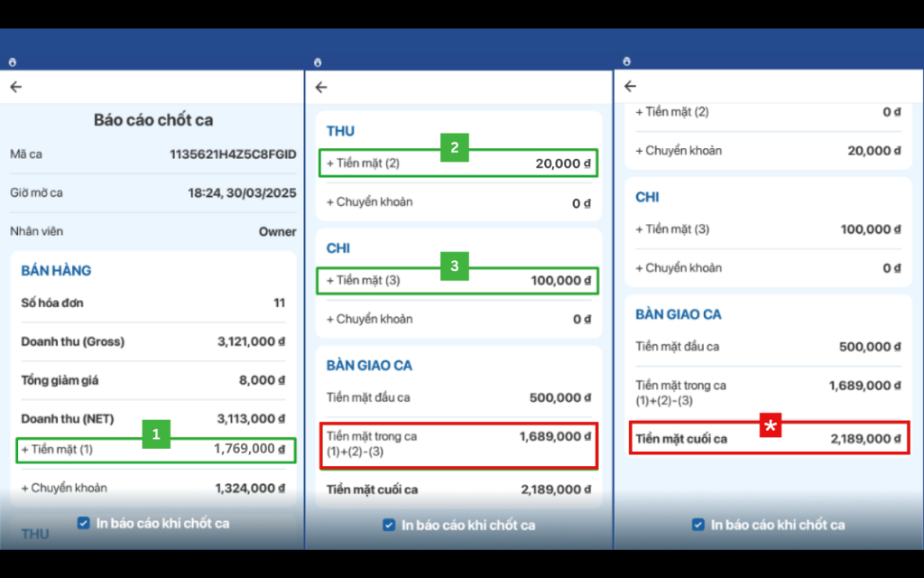Select the Tiền mặt (2) row showing 20,000 đ

click(x=458, y=163)
